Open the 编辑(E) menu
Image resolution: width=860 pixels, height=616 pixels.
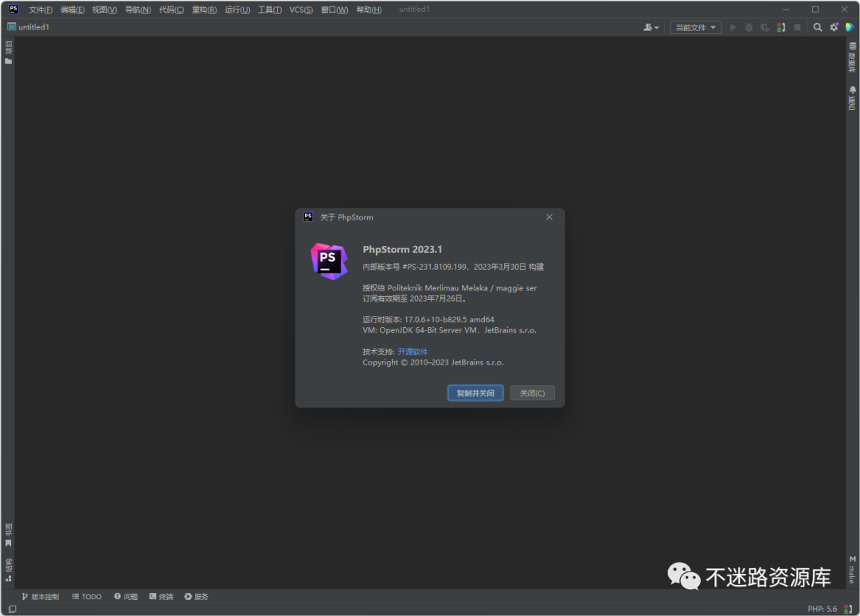coord(72,10)
